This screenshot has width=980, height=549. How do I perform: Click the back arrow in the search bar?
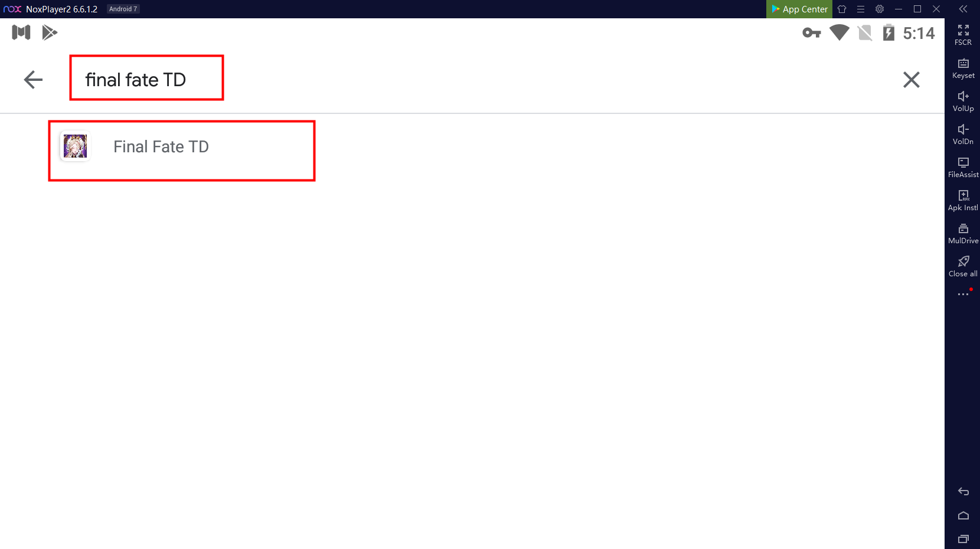[33, 80]
